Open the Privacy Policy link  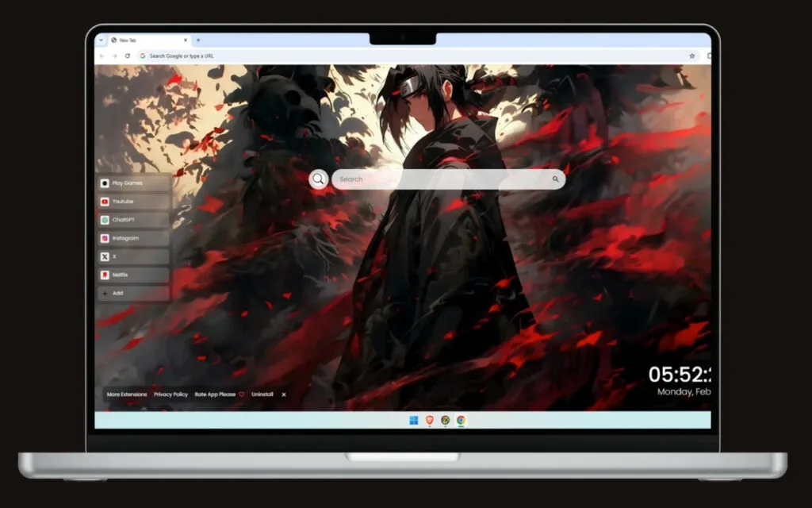click(x=171, y=394)
